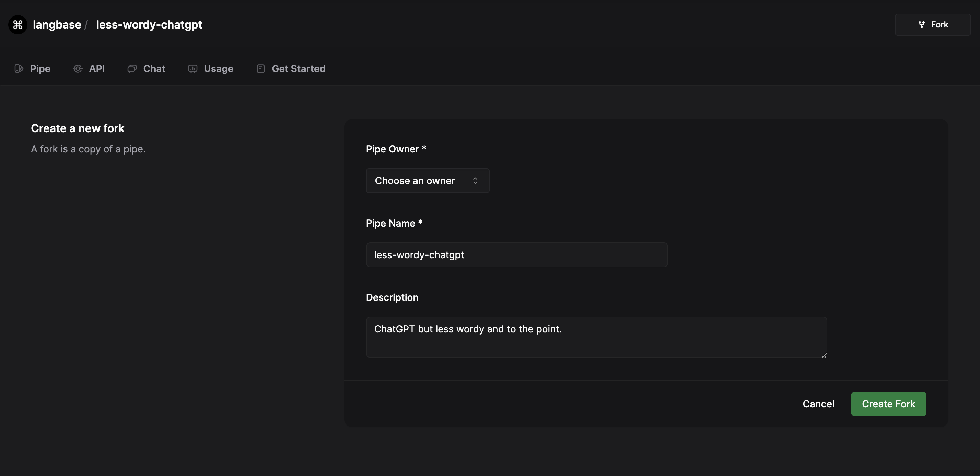Viewport: 980px width, 476px height.
Task: Click the fork branch icon
Action: (x=921, y=25)
